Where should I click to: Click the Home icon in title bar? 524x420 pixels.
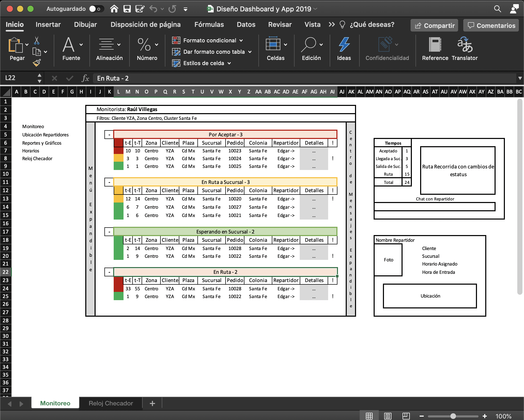114,9
